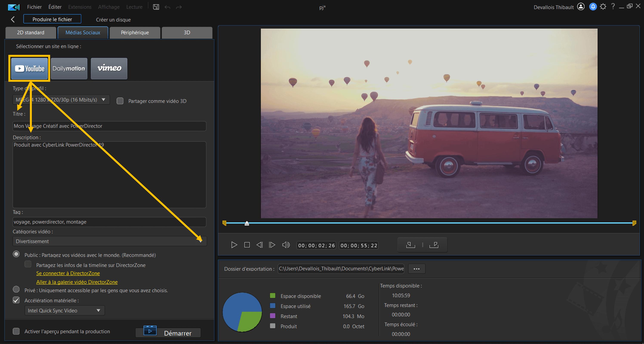Click in the Description text area
The image size is (644, 344).
(109, 174)
